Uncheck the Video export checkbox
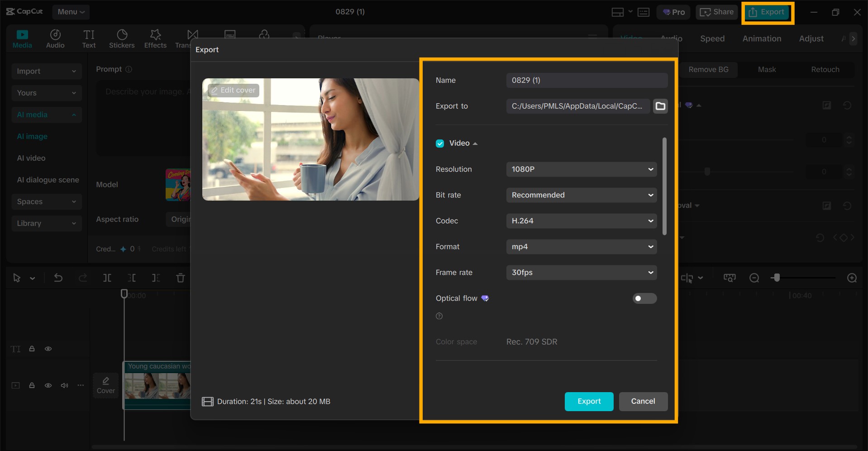This screenshot has width=868, height=451. tap(440, 143)
